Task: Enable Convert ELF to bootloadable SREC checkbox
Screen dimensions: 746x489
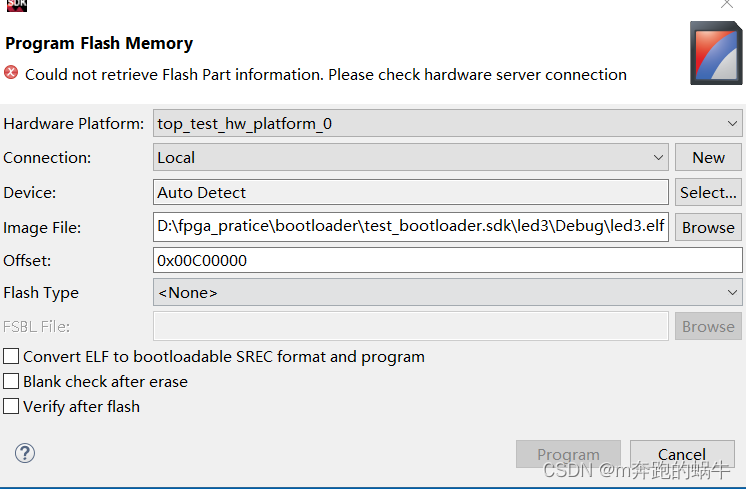Action: pos(11,356)
